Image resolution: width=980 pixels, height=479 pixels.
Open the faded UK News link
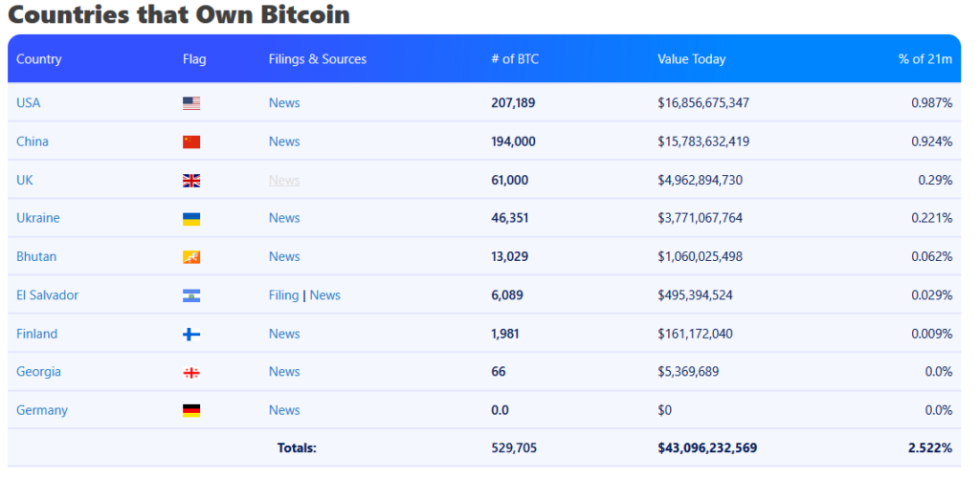click(x=284, y=181)
